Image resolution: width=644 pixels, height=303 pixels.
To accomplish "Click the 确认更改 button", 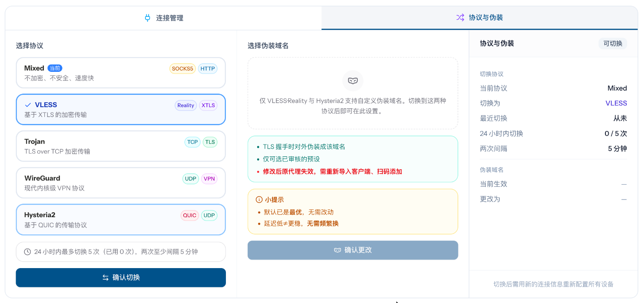I will pyautogui.click(x=353, y=250).
